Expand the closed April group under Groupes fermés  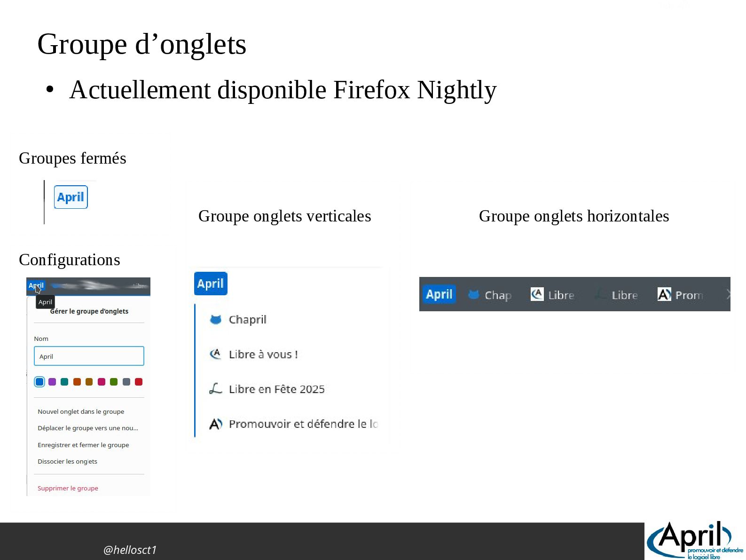tap(71, 197)
